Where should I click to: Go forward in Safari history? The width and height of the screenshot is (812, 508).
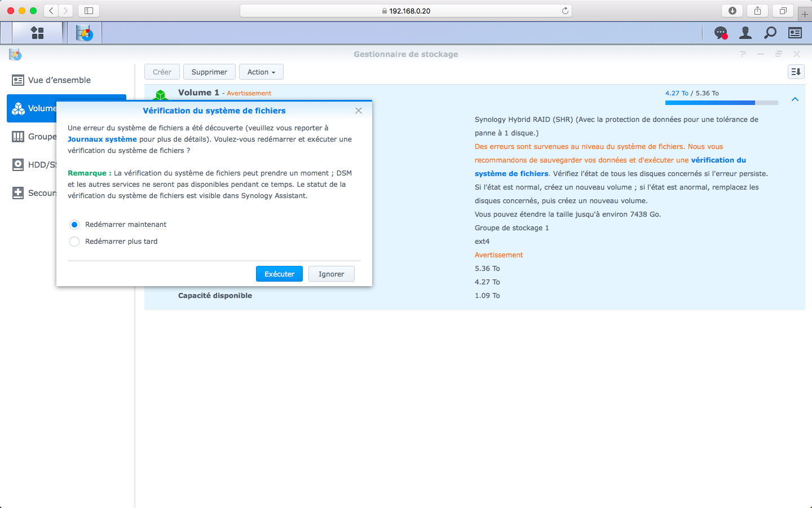66,11
